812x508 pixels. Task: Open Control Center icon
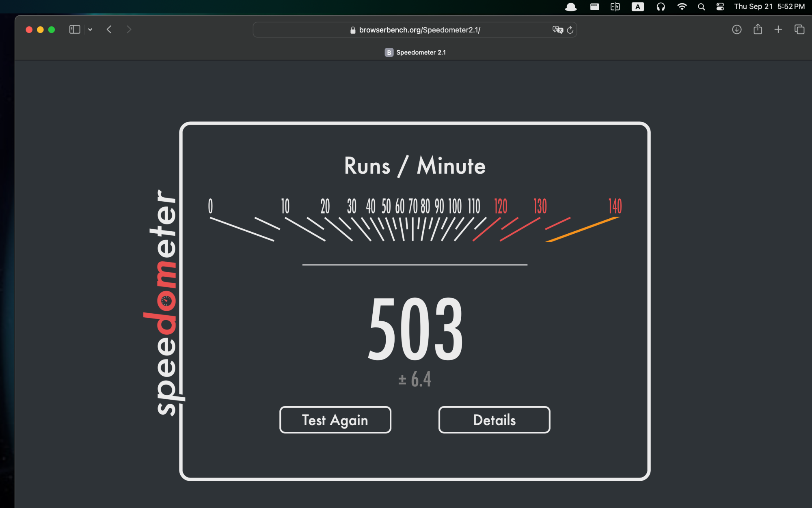[720, 6]
